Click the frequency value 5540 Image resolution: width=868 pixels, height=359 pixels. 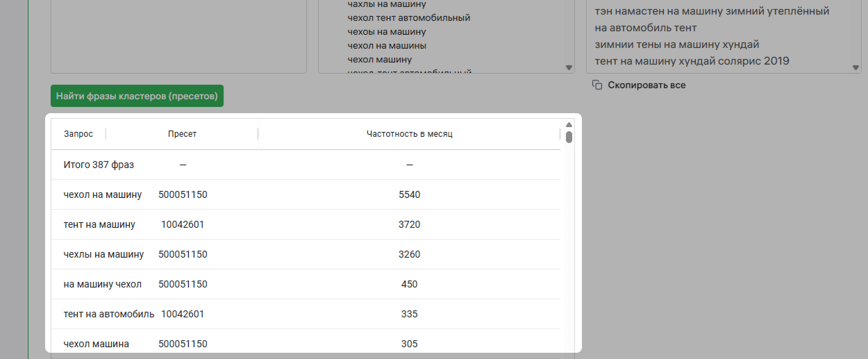pos(410,195)
